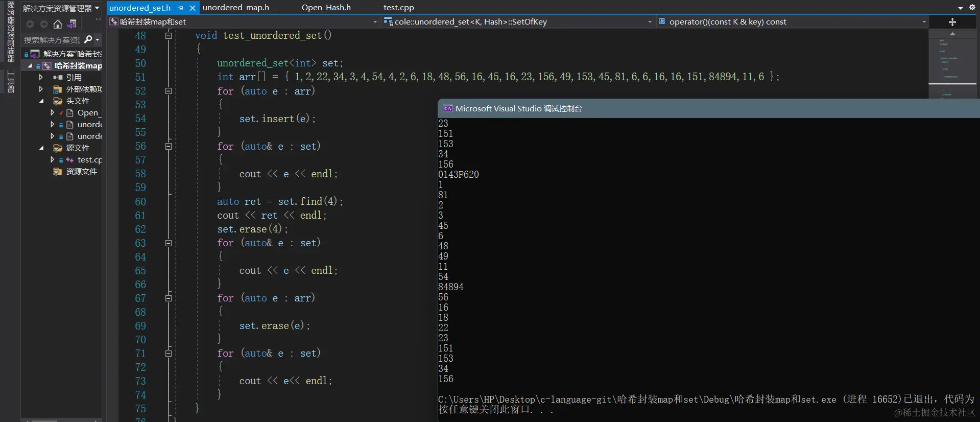The width and height of the screenshot is (980, 422).
Task: Select the 头文件 folder icon
Action: (58, 101)
